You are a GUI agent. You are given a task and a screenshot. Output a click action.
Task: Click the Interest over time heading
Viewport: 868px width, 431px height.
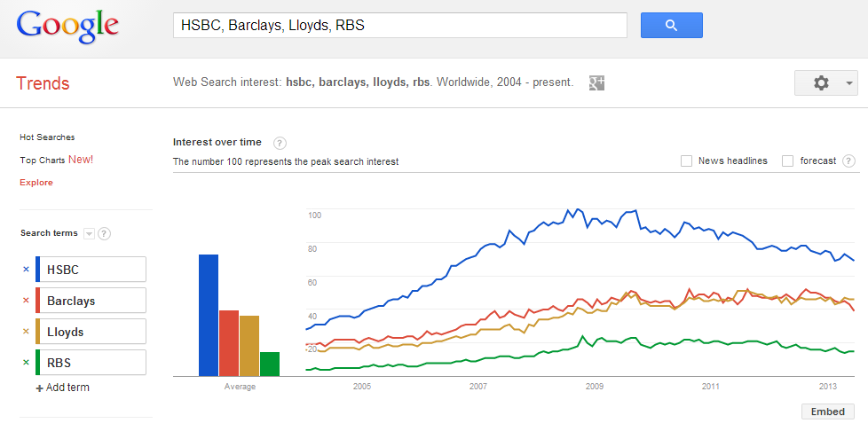coord(217,142)
